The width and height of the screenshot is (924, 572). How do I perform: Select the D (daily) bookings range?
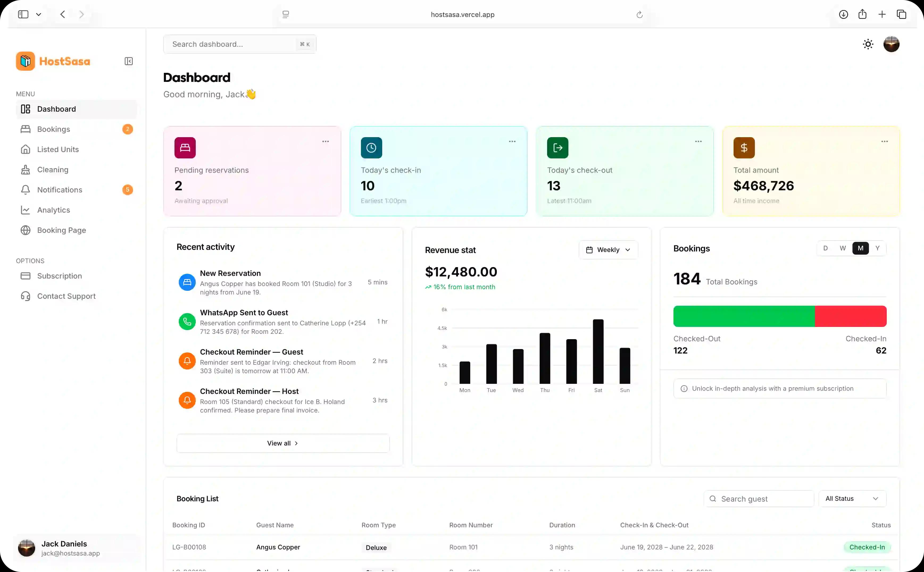click(x=826, y=248)
